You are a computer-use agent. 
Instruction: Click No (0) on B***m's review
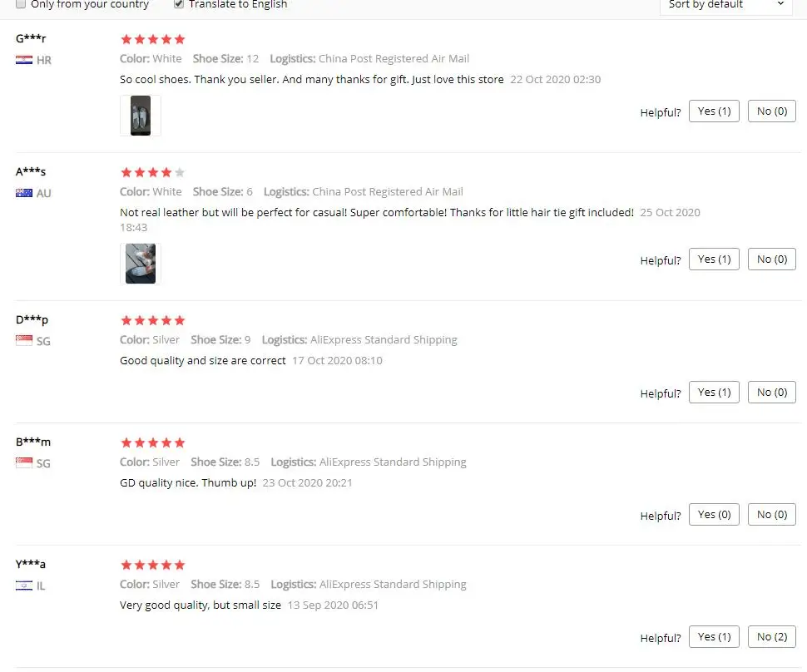coord(771,515)
